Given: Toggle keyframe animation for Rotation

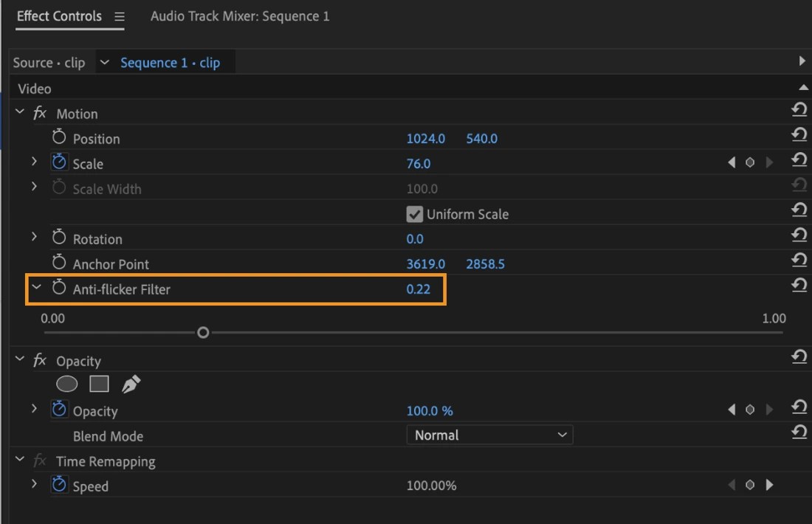Looking at the screenshot, I should (59, 238).
